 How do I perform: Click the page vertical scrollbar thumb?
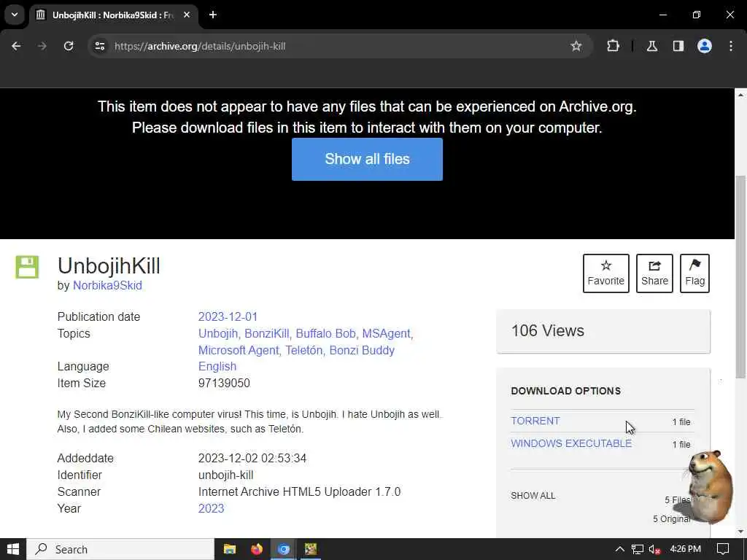pyautogui.click(x=740, y=276)
